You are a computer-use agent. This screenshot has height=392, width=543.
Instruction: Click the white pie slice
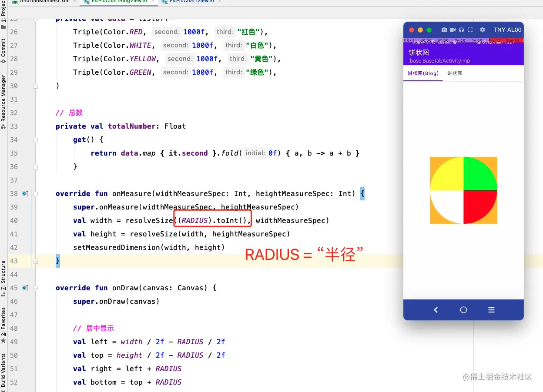[x=449, y=205]
